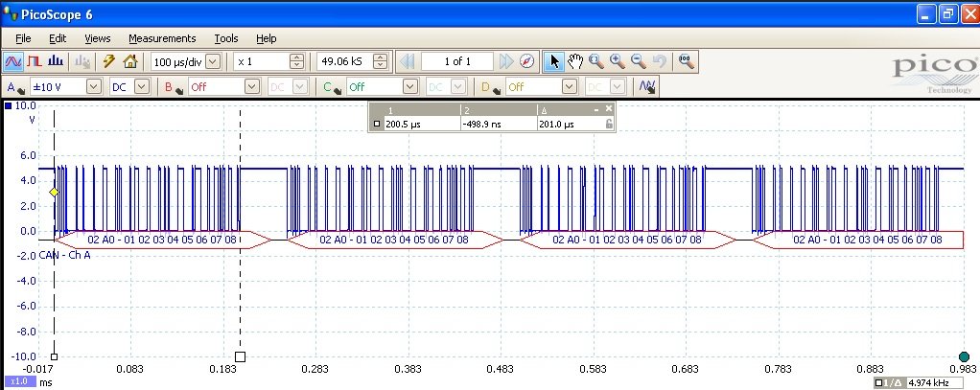980x390 pixels.
Task: Click the first CAN decoded packet
Action: tap(162, 240)
